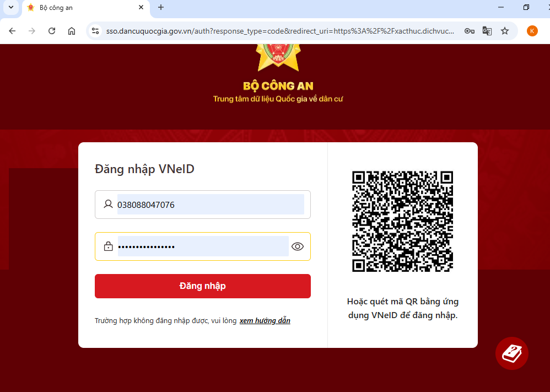Focus the password input field
The image size is (550, 392).
[203, 246]
